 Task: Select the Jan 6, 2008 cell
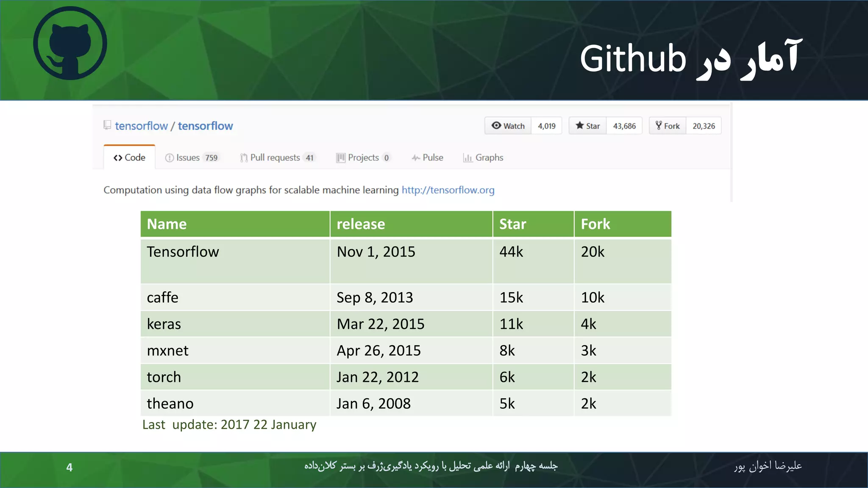click(411, 403)
